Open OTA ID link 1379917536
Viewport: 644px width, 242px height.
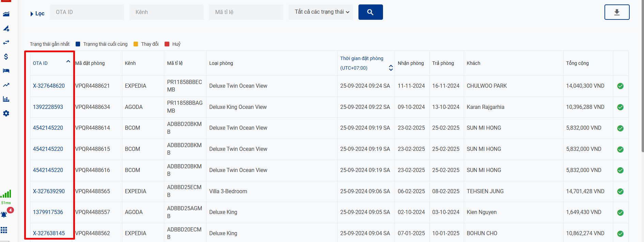[x=48, y=212]
